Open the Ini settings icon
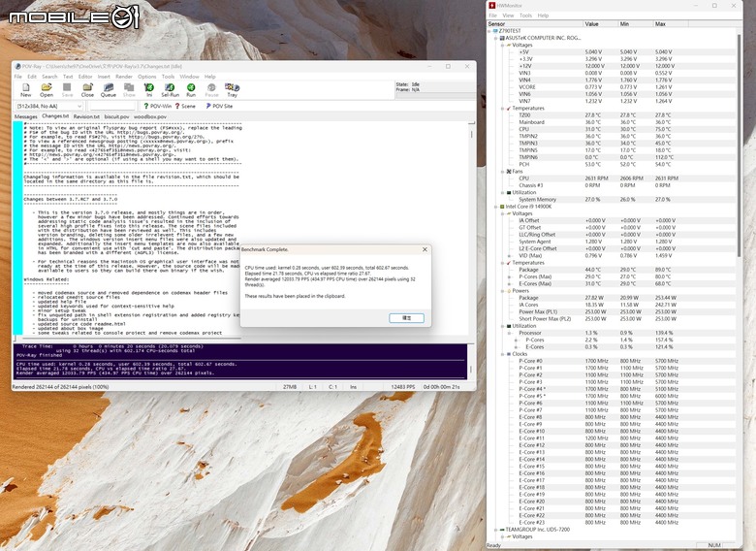 (149, 90)
